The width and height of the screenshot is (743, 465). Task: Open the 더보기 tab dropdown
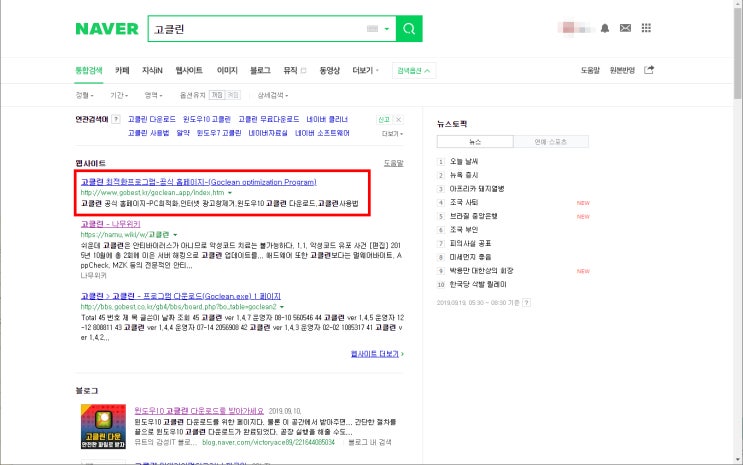point(365,71)
